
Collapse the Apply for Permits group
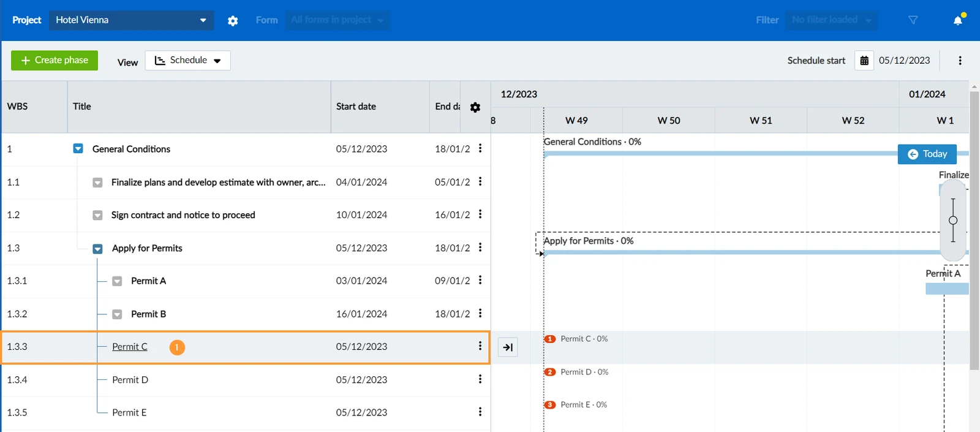pos(97,249)
